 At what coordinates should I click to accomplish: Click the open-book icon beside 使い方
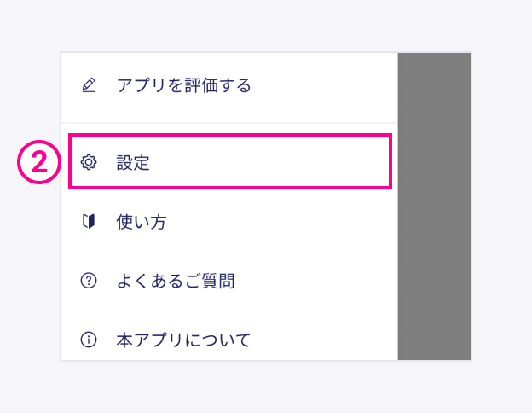(89, 222)
